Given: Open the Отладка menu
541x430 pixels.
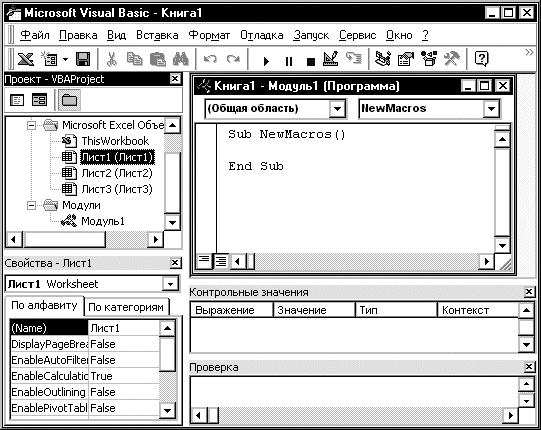Looking at the screenshot, I should [262, 35].
